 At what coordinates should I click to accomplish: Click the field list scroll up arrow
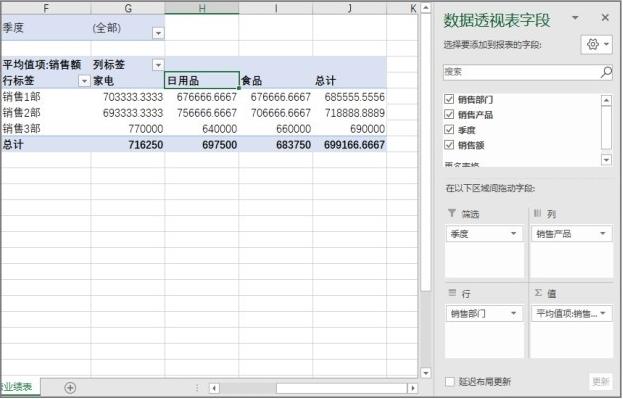click(606, 100)
